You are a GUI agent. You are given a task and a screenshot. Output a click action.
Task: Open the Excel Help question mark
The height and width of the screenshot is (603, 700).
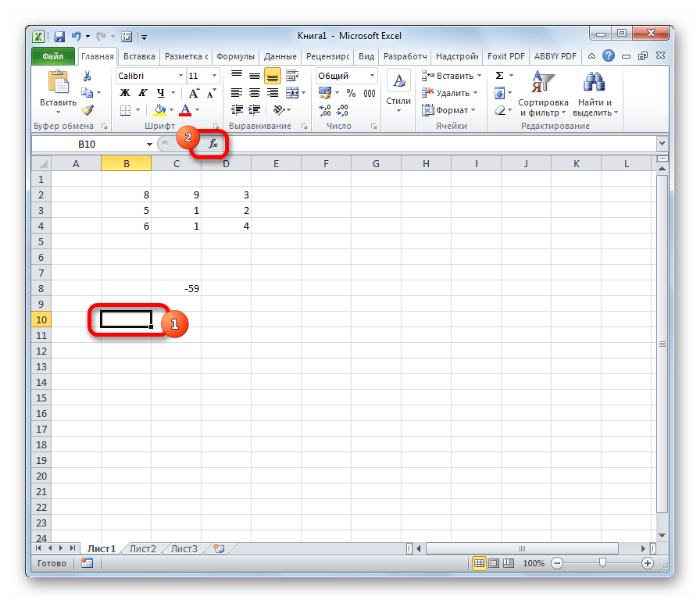[x=608, y=55]
